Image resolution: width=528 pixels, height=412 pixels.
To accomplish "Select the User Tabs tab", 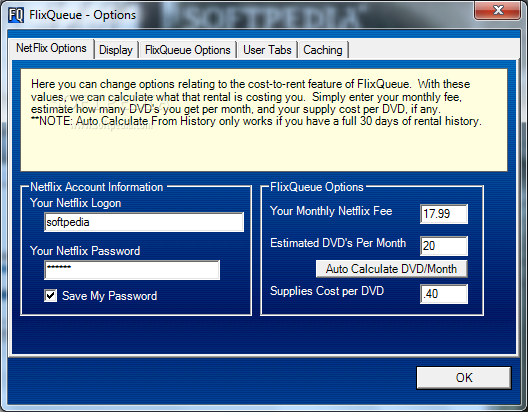I will tap(267, 50).
